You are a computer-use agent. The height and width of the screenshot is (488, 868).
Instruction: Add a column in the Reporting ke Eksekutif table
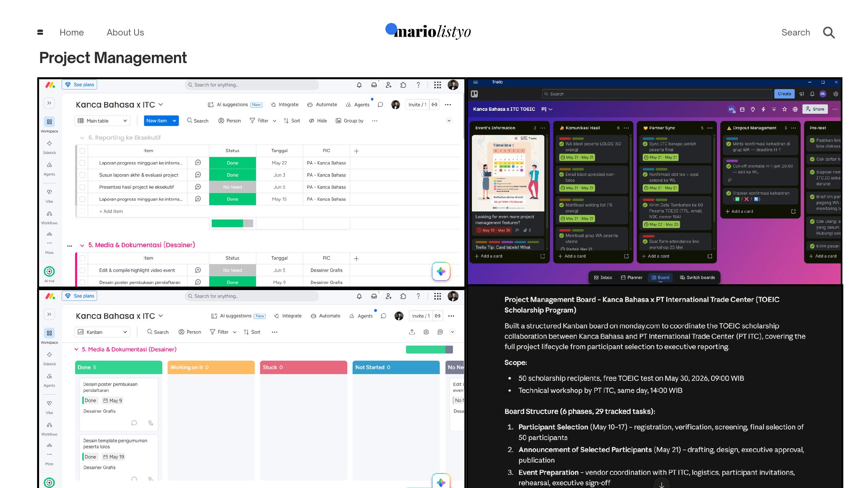tap(356, 151)
